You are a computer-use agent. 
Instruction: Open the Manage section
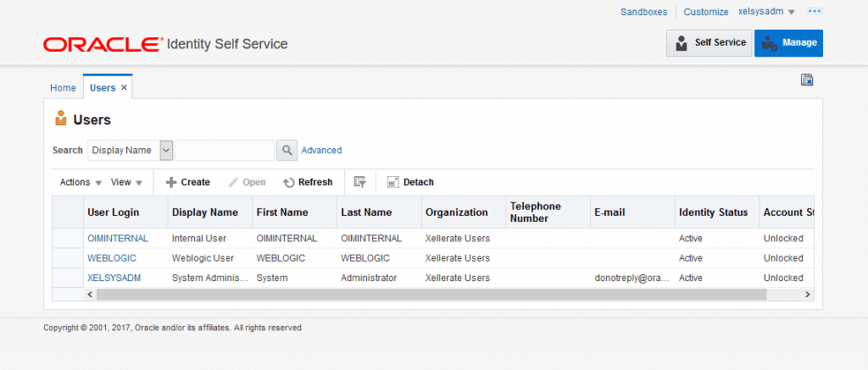[x=788, y=43]
